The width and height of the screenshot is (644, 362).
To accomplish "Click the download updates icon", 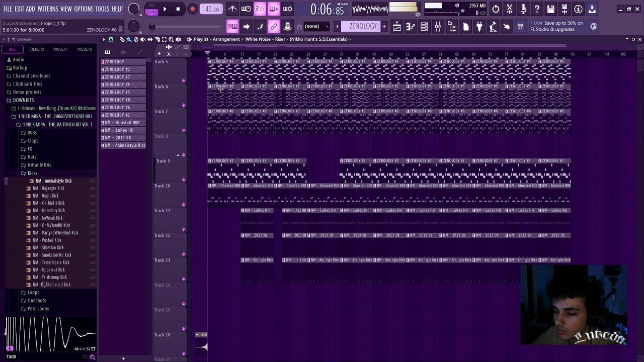I will [x=592, y=9].
